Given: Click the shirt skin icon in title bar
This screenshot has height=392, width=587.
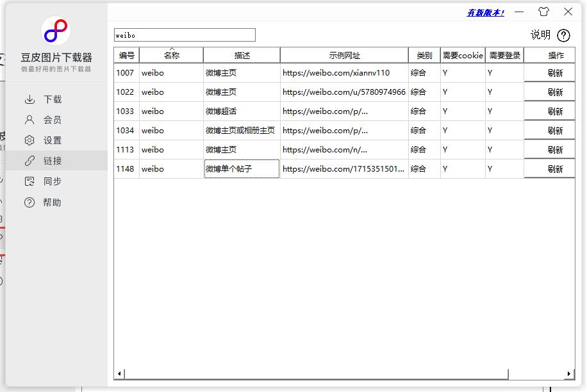Looking at the screenshot, I should (543, 12).
